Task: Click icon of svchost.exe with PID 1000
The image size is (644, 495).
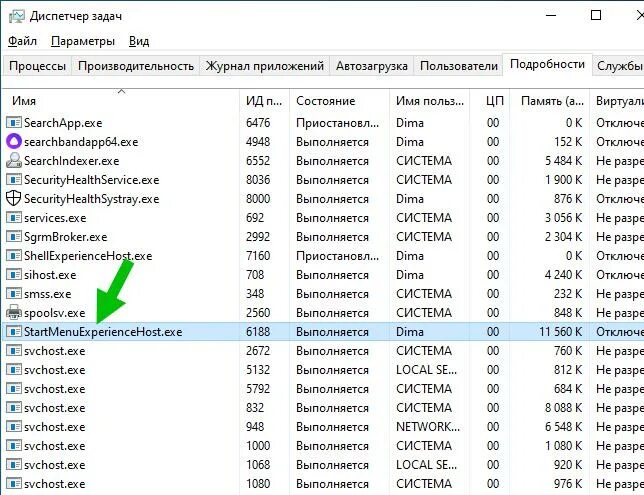Action: pos(14,446)
